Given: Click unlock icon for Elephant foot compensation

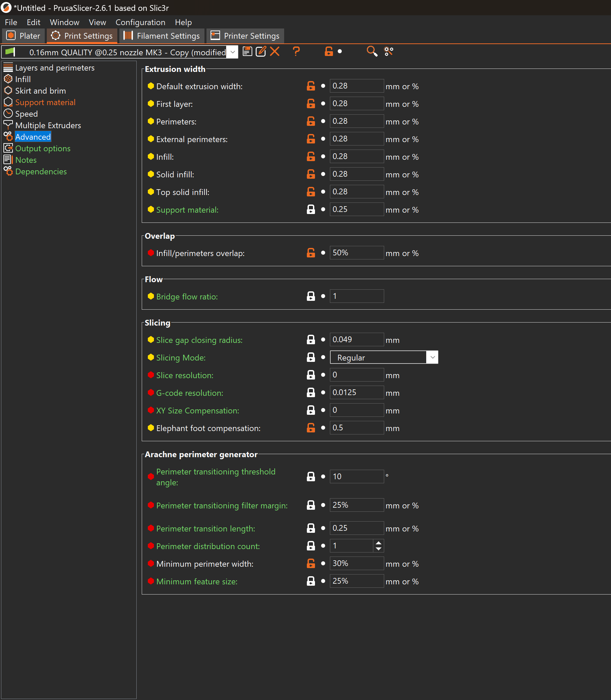Looking at the screenshot, I should [x=311, y=428].
